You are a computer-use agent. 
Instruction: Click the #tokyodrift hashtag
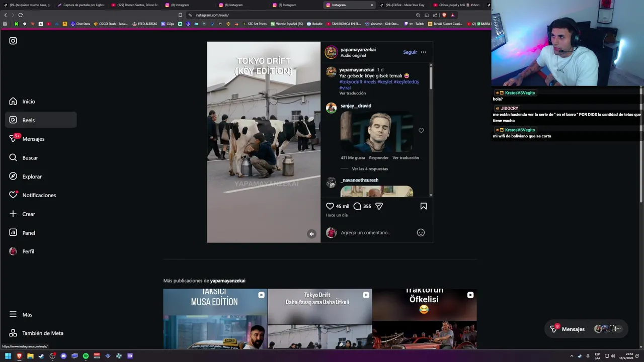tap(351, 82)
